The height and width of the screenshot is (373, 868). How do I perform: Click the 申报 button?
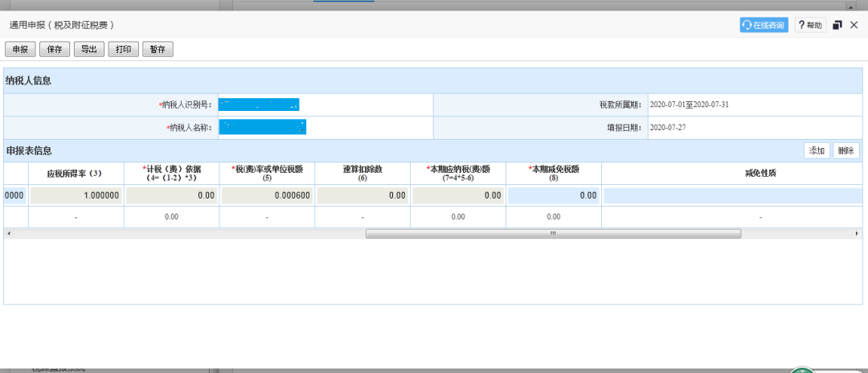coord(20,49)
